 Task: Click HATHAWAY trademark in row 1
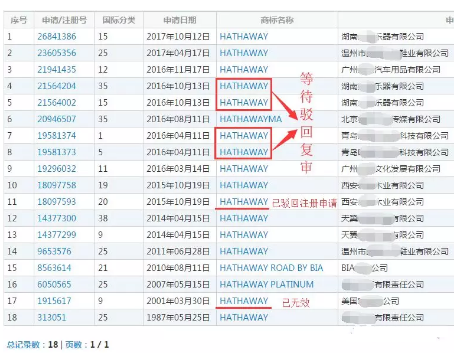(x=244, y=36)
